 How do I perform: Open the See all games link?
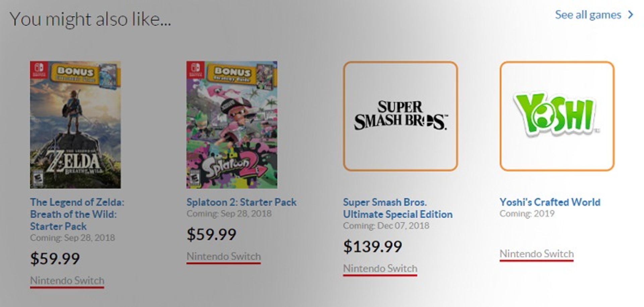click(588, 15)
